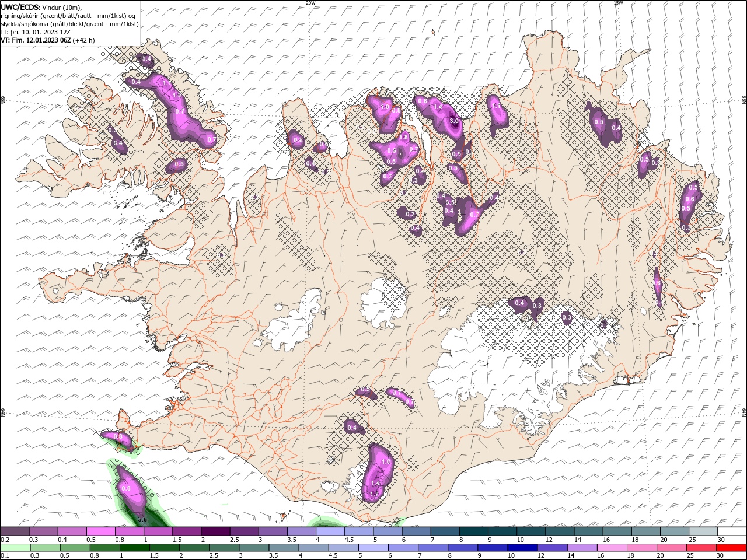Click the red bottom legend swatch at 30
The image size is (747, 560).
[732, 548]
